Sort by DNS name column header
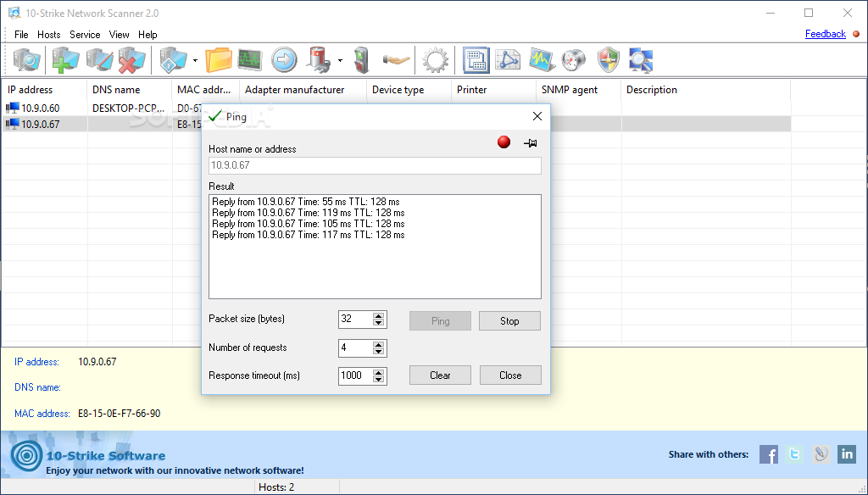This screenshot has width=868, height=495. coord(129,90)
